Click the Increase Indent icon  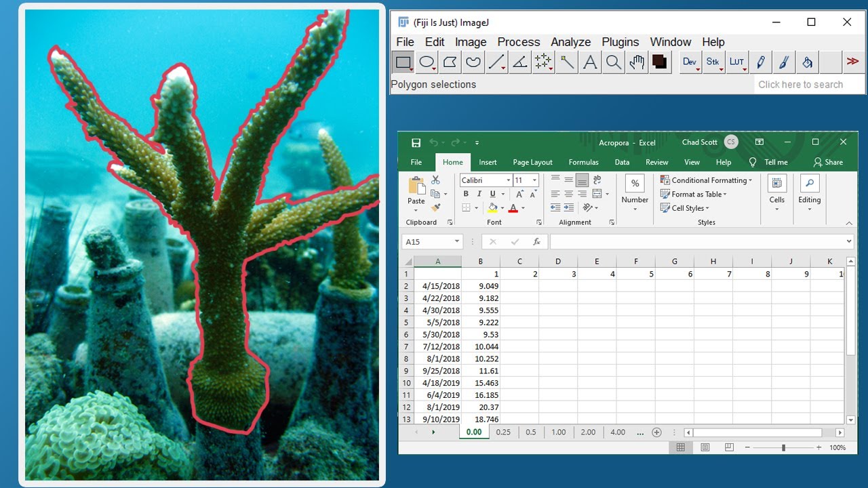pos(568,207)
